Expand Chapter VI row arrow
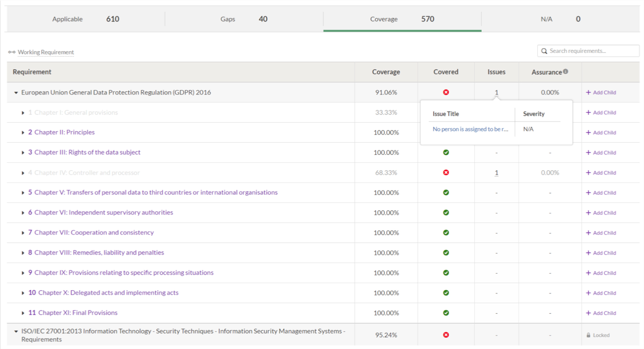The height and width of the screenshot is (349, 644). 23,213
